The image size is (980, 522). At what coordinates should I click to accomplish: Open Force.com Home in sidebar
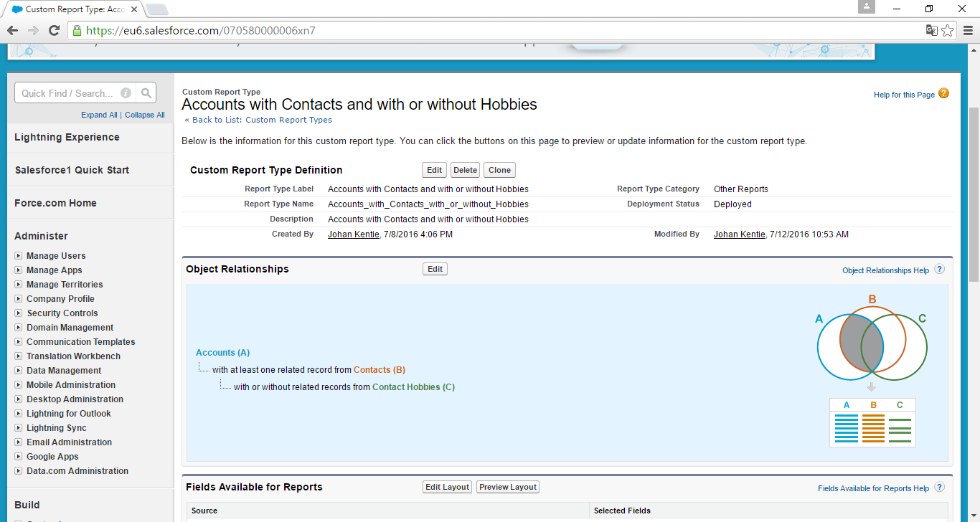(55, 203)
